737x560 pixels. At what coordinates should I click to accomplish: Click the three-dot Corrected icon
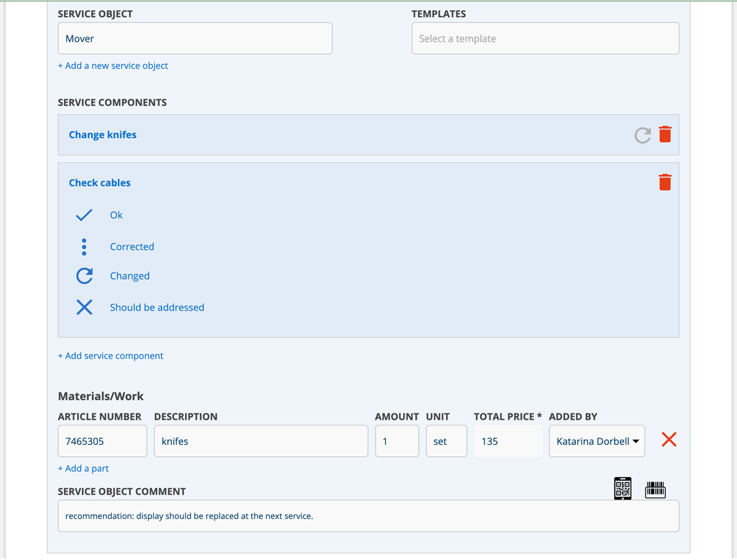click(x=84, y=247)
